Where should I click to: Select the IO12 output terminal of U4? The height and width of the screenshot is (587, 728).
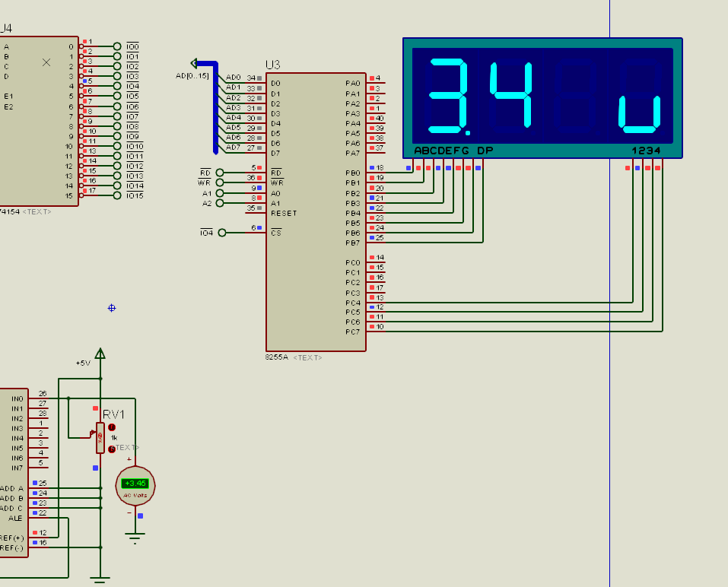tap(117, 166)
